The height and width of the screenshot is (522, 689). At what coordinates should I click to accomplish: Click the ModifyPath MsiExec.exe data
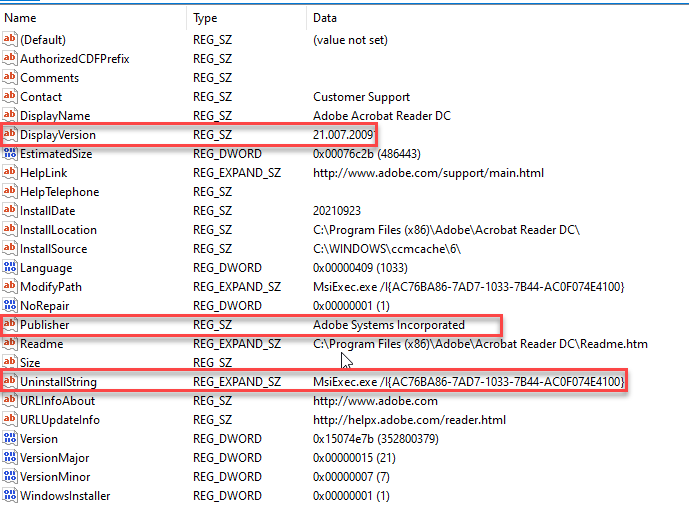point(468,287)
